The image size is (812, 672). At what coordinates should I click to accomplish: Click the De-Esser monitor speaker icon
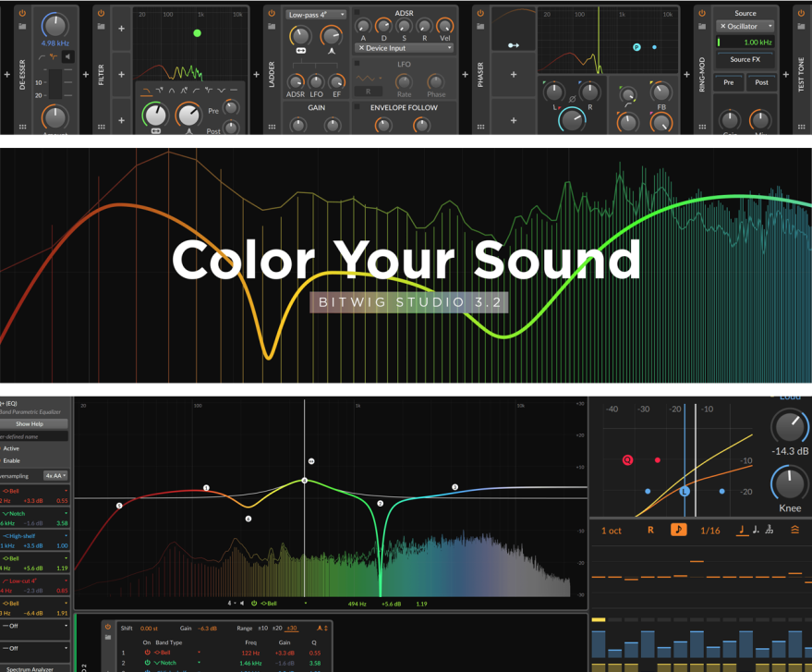[68, 57]
